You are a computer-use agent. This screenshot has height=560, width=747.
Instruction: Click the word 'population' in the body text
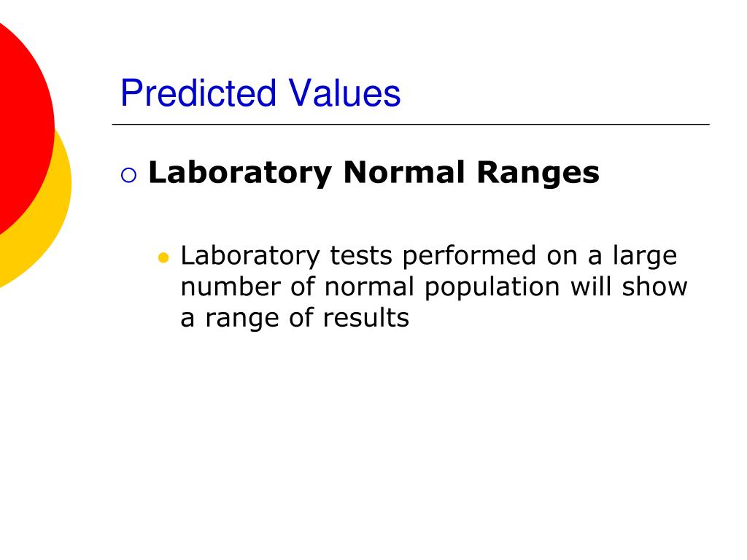coord(492,288)
